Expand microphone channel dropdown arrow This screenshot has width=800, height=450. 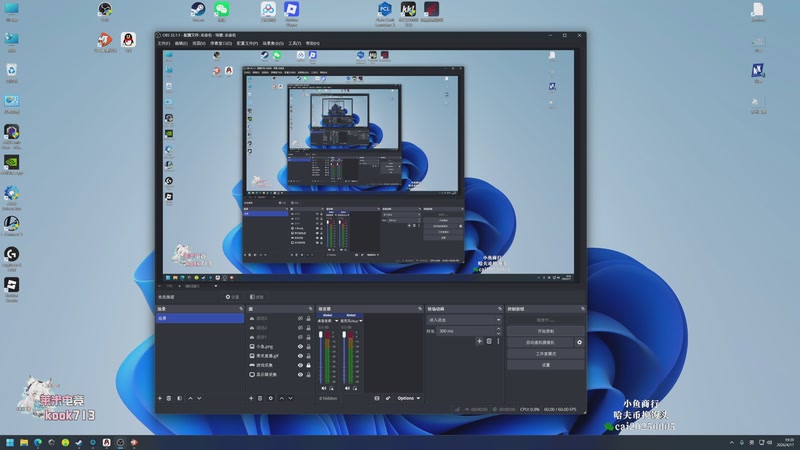(361, 321)
